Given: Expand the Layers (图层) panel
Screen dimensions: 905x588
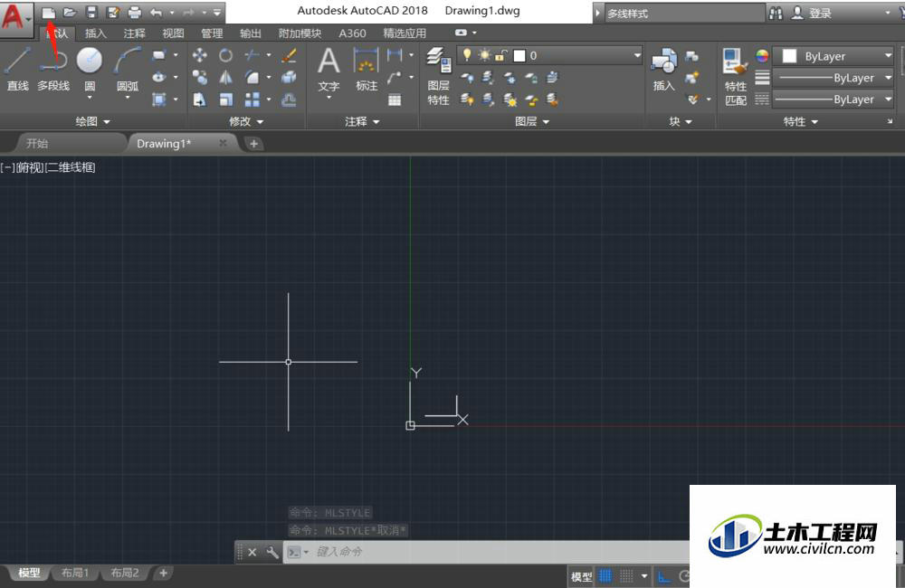Looking at the screenshot, I should [x=532, y=121].
